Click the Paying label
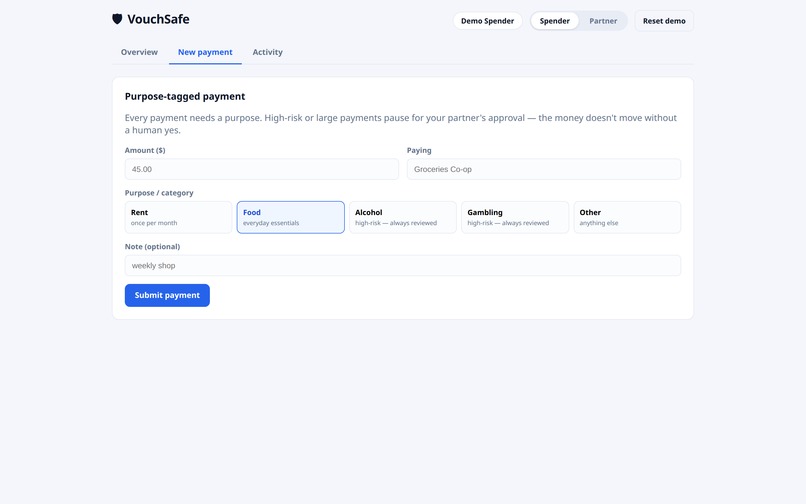This screenshot has width=806, height=504. [419, 150]
